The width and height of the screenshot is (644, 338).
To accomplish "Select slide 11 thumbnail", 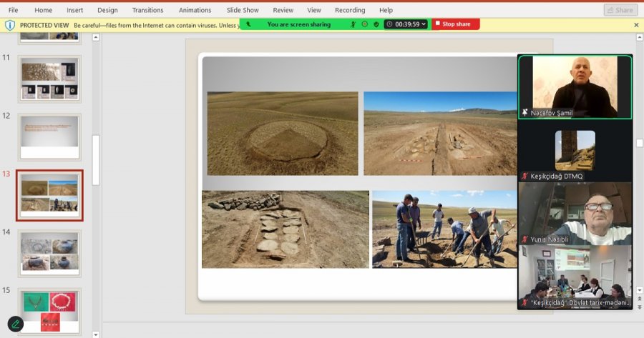I will click(x=49, y=79).
